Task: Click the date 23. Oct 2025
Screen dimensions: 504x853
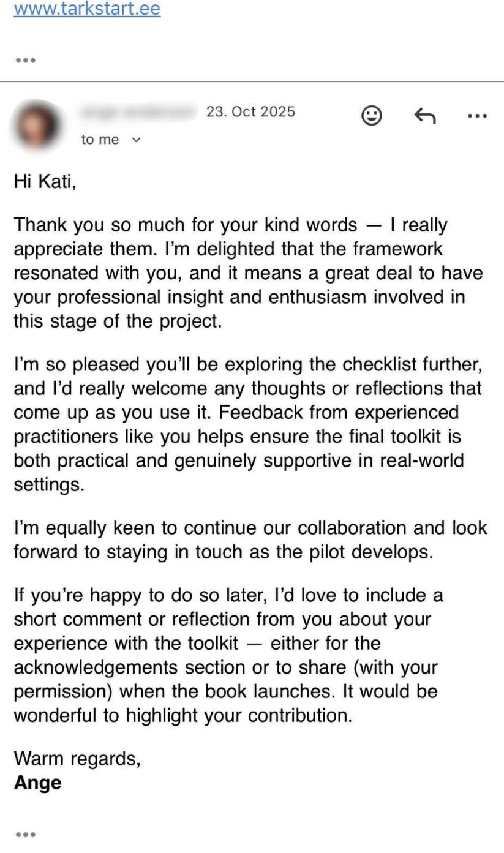Action: [250, 112]
